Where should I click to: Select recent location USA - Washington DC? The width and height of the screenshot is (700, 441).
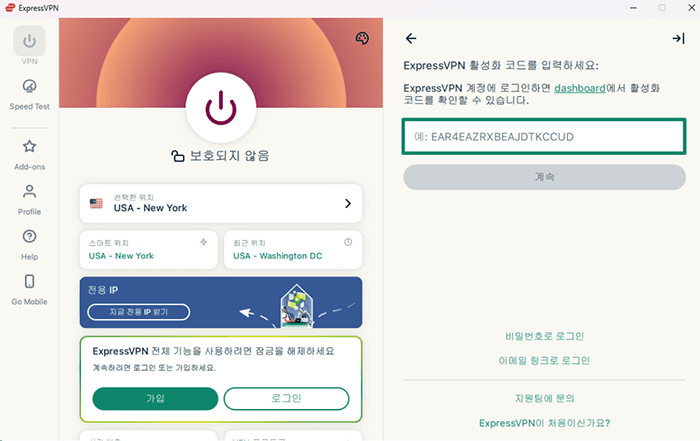tap(293, 250)
